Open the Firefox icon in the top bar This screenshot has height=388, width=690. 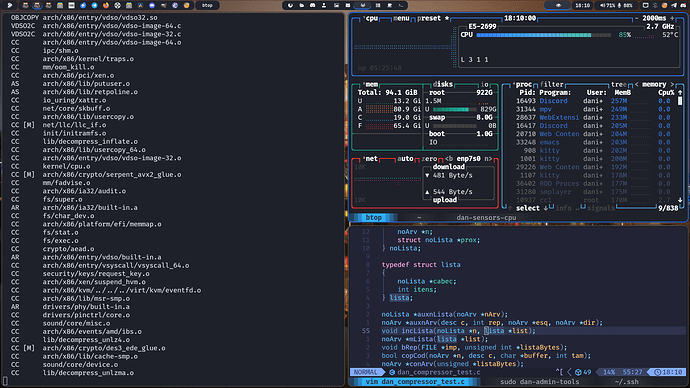[106, 5]
